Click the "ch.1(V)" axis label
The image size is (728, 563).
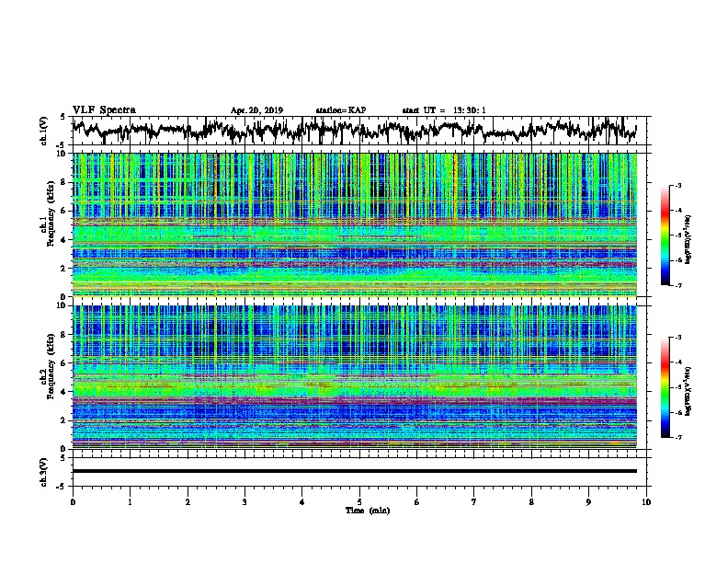pos(43,131)
